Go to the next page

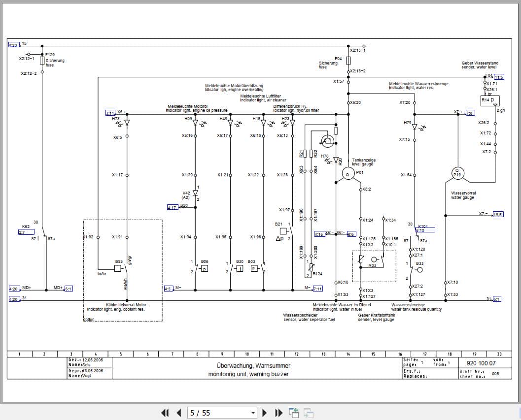point(265,413)
